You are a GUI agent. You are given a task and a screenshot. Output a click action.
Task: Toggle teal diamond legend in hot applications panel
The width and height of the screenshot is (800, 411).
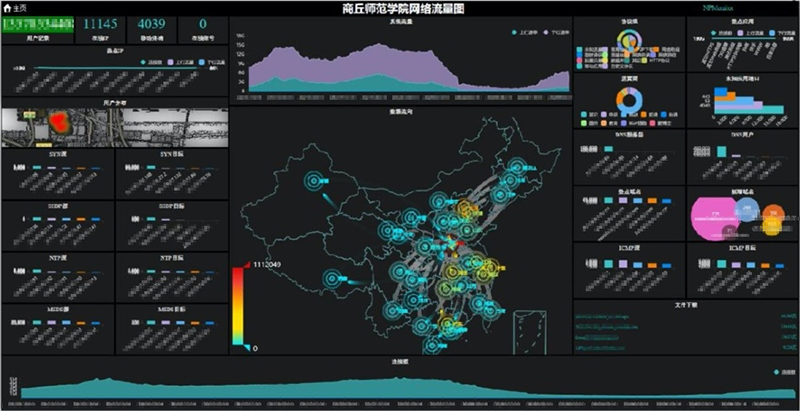714,33
